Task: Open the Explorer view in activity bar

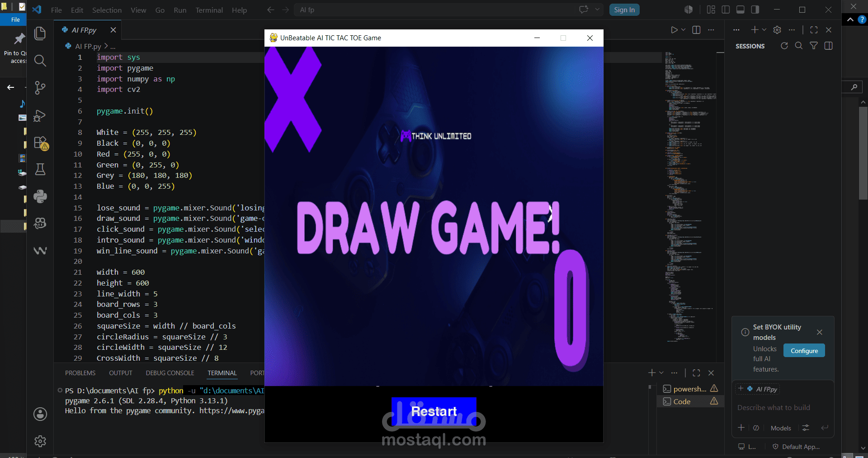Action: coord(40,34)
